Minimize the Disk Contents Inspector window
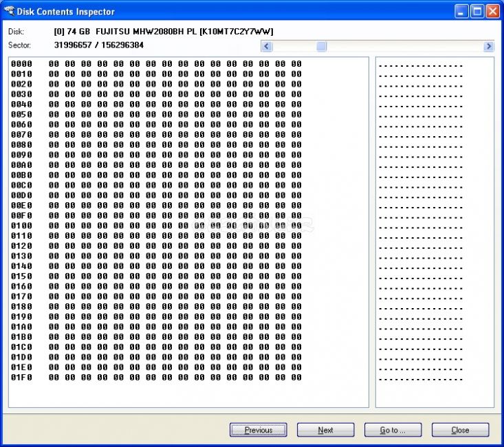Image resolution: width=504 pixels, height=447 pixels. [461, 12]
